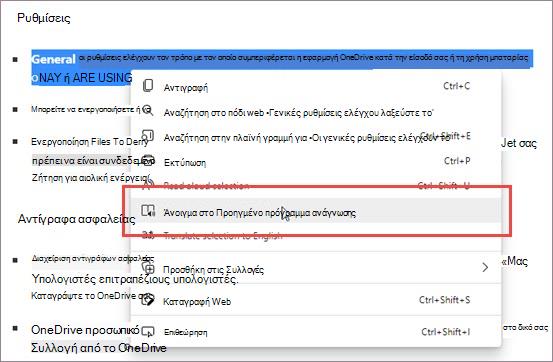Click the Immersive Reader book icon
The height and width of the screenshot is (362, 553).
(148, 211)
